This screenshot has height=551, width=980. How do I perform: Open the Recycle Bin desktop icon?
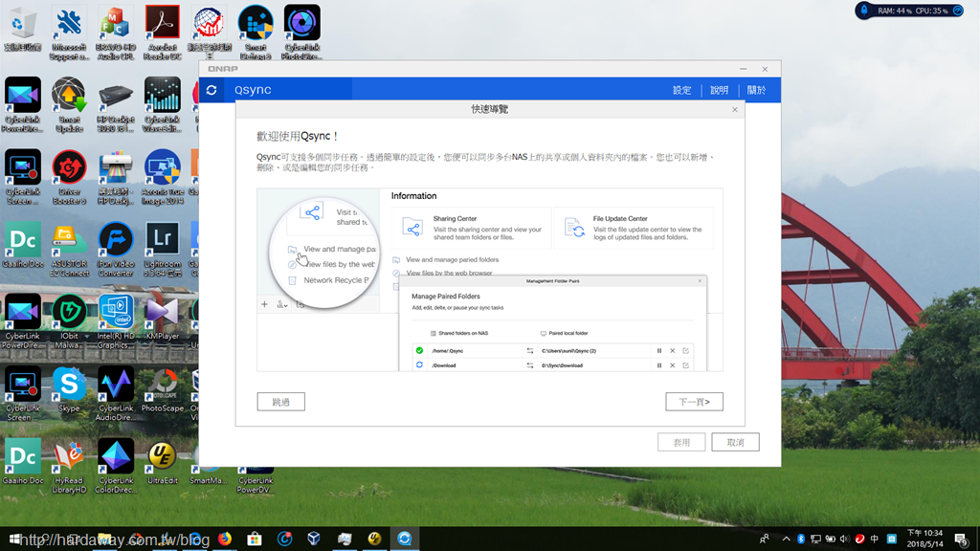(x=23, y=30)
